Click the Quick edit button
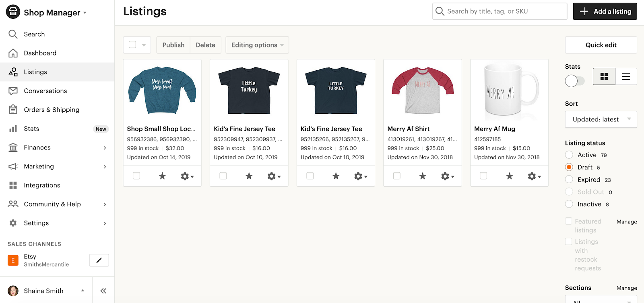Viewport: 644px width, 303px height. [x=601, y=45]
